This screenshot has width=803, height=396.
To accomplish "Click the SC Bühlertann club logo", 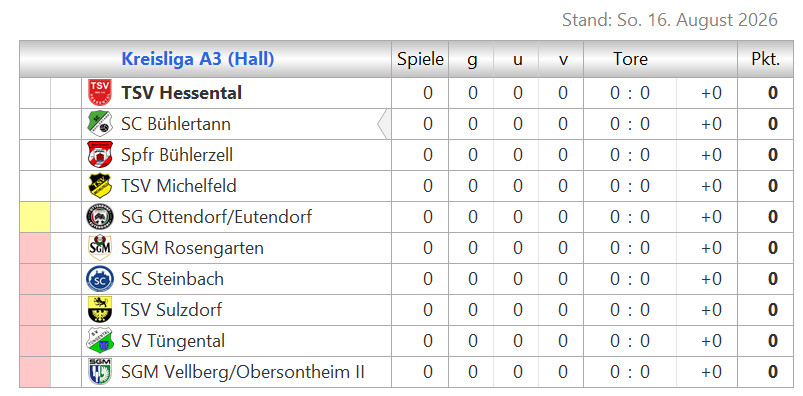I will (x=99, y=124).
